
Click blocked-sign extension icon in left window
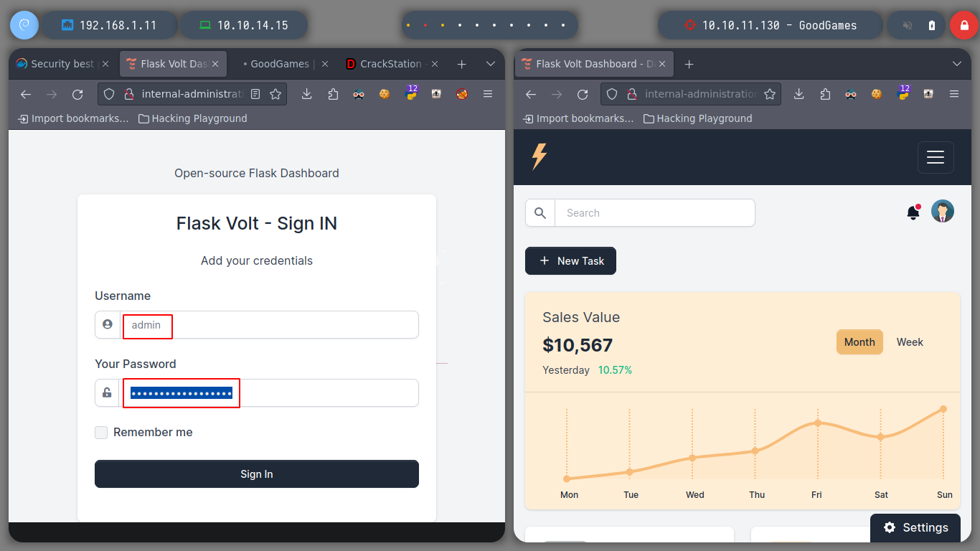point(462,94)
